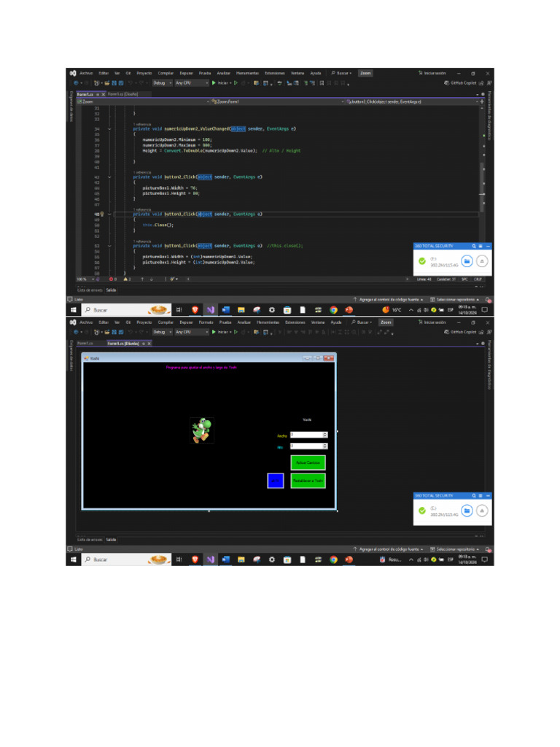Click Iniciar sesión in code editor window

[x=432, y=74]
